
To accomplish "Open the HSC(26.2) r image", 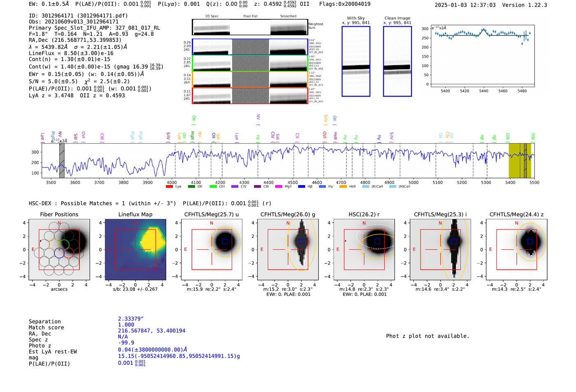I will 364,249.
